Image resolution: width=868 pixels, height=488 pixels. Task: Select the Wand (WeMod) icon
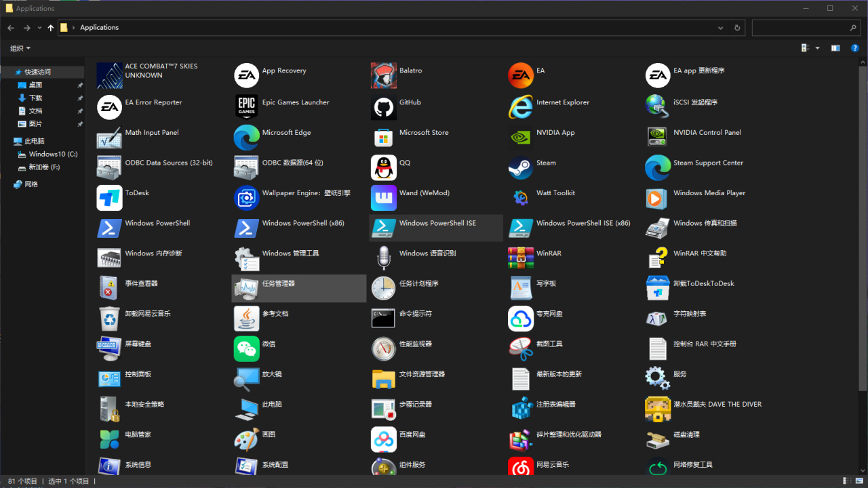click(384, 197)
